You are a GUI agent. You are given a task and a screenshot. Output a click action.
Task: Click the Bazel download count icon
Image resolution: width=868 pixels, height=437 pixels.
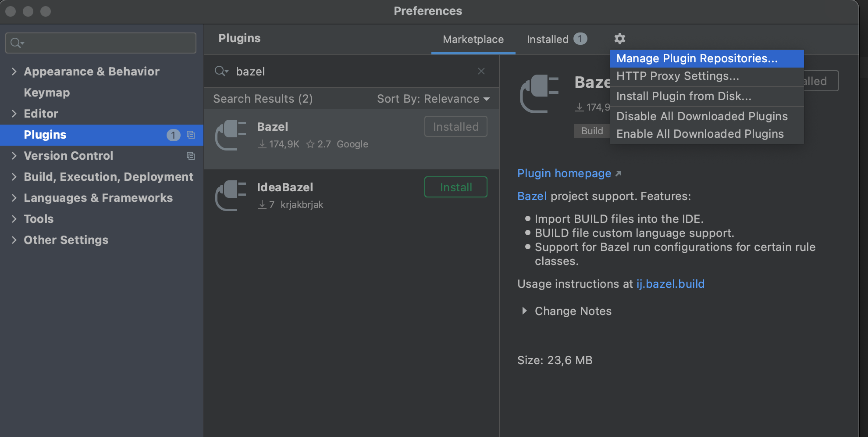(262, 144)
